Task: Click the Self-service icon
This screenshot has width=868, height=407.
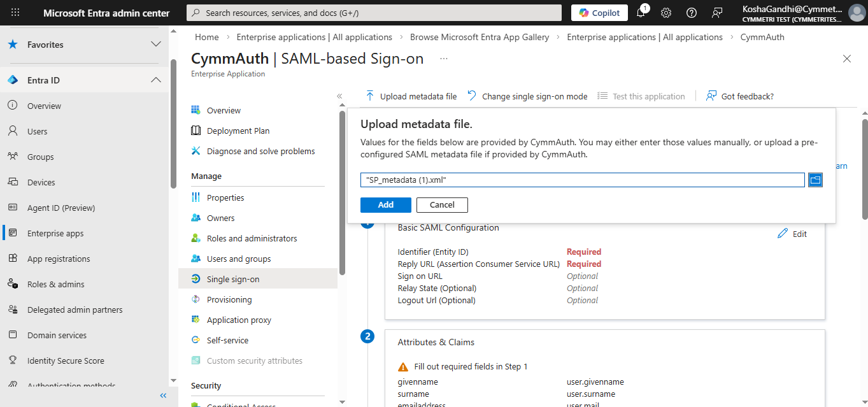Action: tap(196, 340)
